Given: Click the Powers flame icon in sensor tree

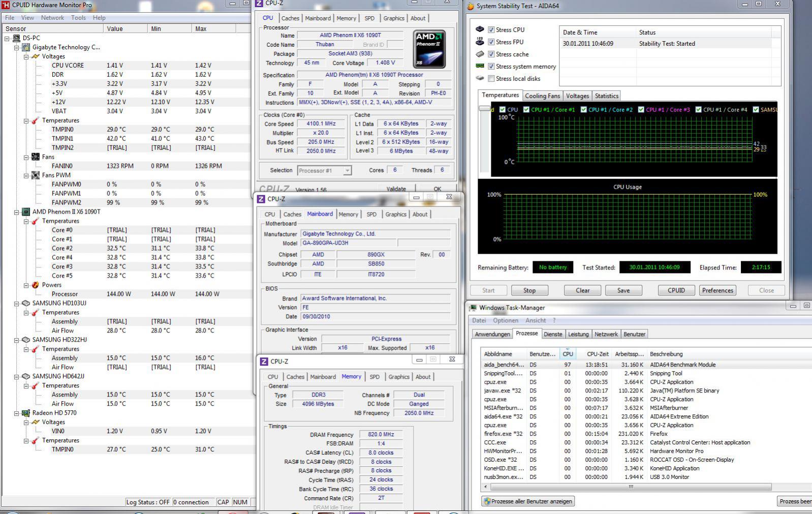Looking at the screenshot, I should point(36,285).
